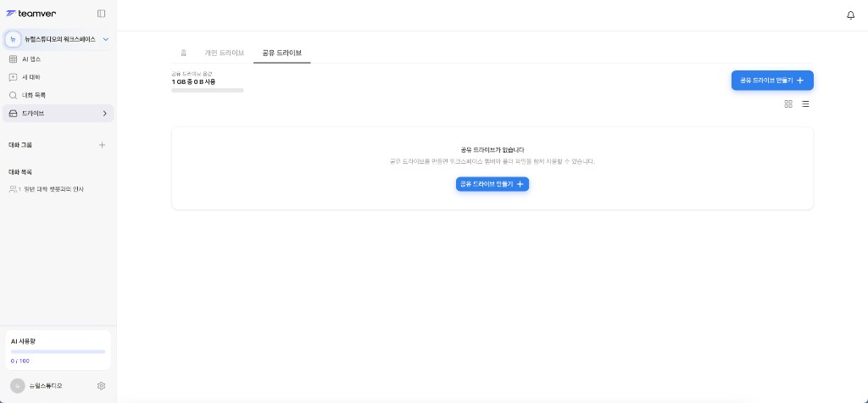Expand the 드라이브 chevron arrow
Image resolution: width=868 pixels, height=403 pixels.
click(x=104, y=113)
